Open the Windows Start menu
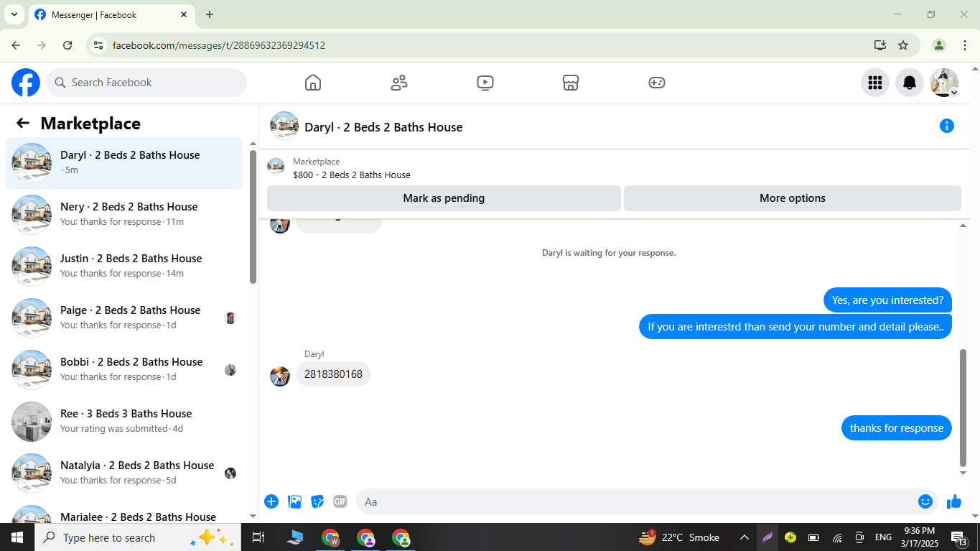This screenshot has height=551, width=980. point(17,537)
